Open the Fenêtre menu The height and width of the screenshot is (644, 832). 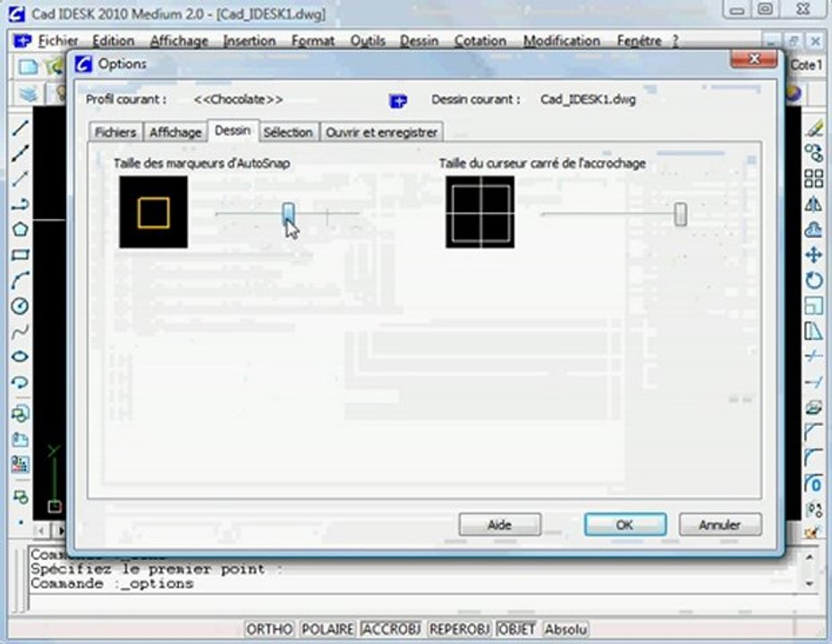point(640,41)
